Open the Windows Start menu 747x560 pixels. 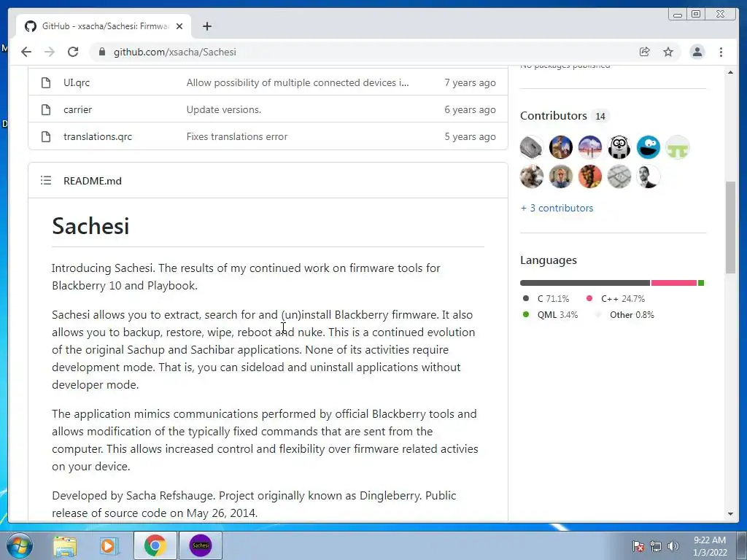[20, 545]
